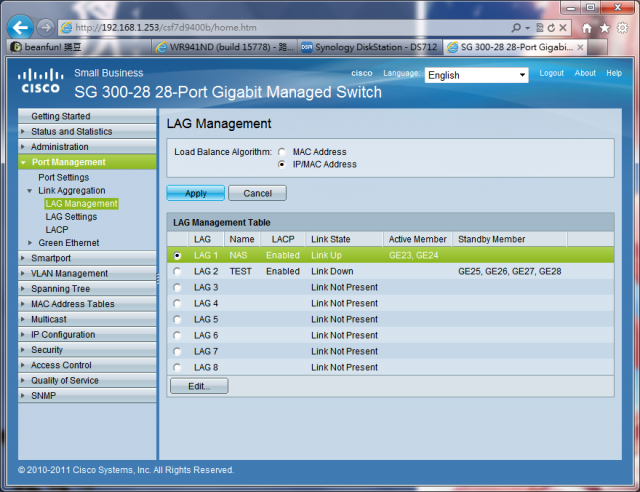Click the Cisco logo
This screenshot has height=492, width=640.
(41, 81)
